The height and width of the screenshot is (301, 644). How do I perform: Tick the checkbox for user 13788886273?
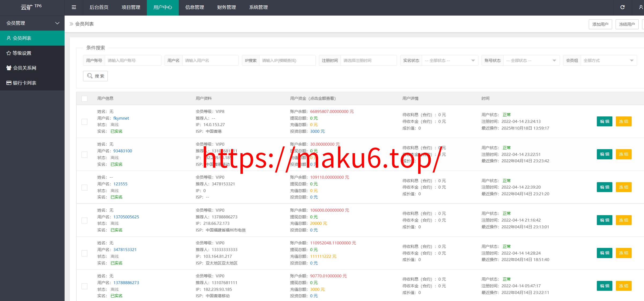84,286
